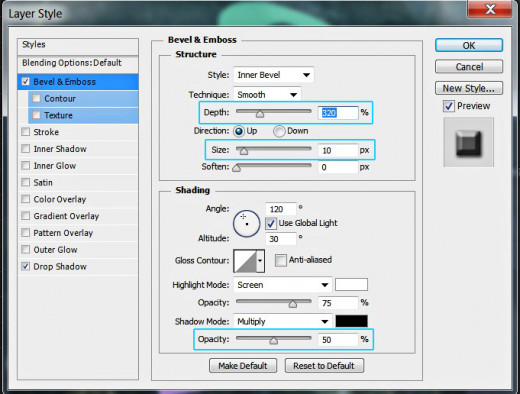
Task: Select the Up direction radio button
Action: point(239,131)
